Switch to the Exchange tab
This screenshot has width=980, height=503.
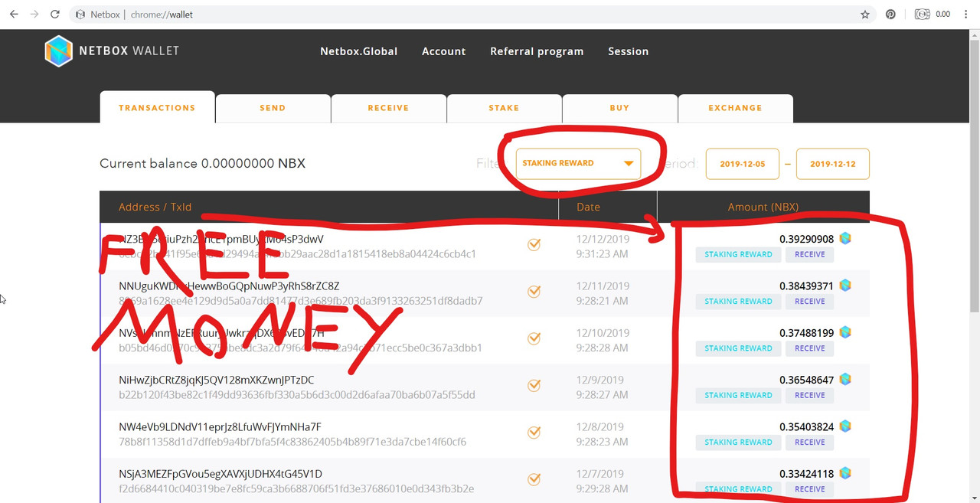click(x=735, y=108)
